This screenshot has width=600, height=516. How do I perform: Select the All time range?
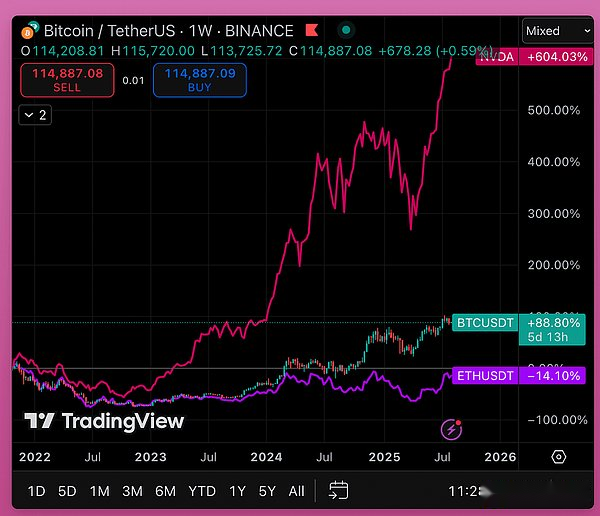[297, 491]
